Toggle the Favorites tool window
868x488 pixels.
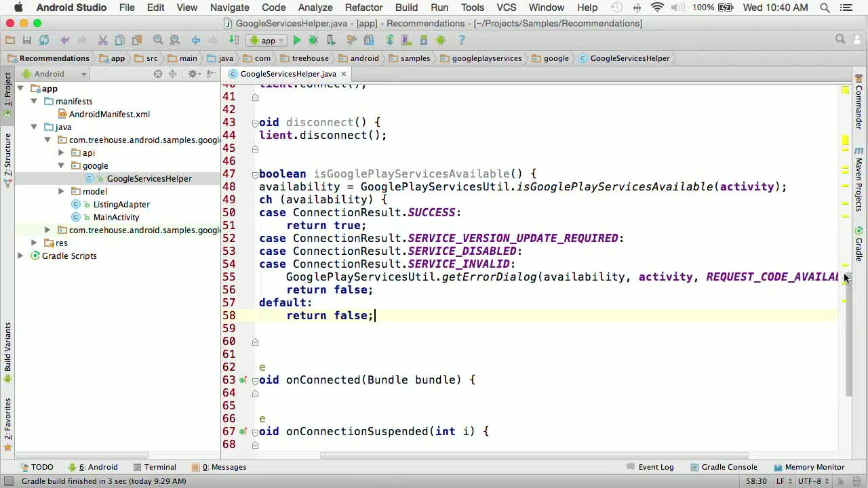(x=7, y=425)
